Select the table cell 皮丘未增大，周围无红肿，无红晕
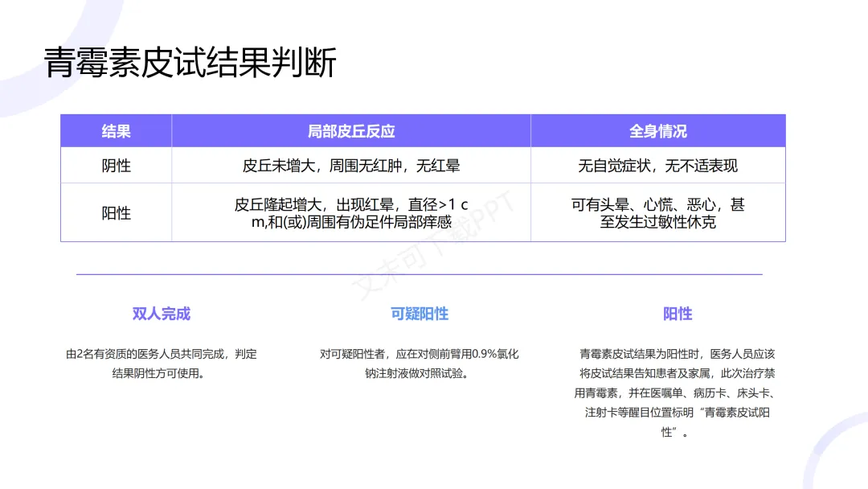This screenshot has width=868, height=489. (x=351, y=166)
